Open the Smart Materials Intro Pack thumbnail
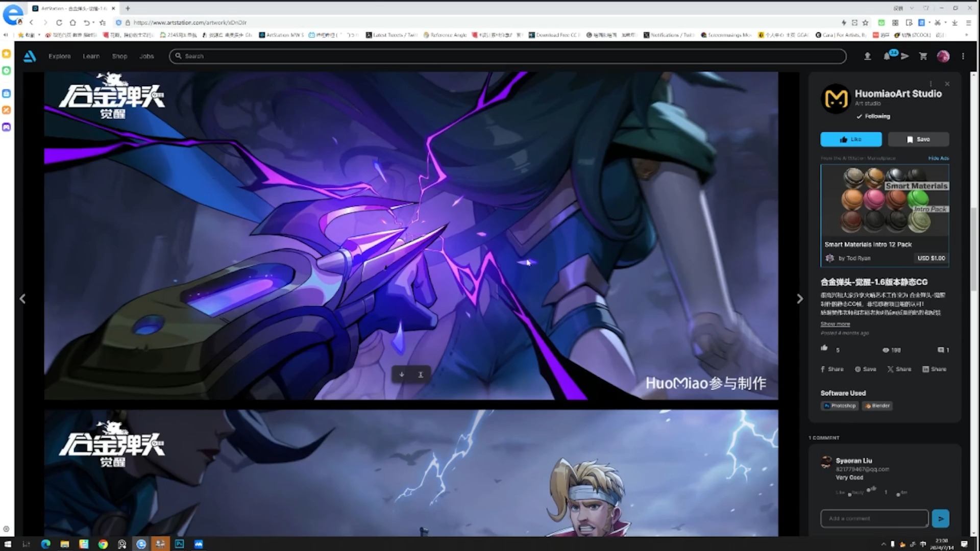Image resolution: width=980 pixels, height=551 pixels. coord(885,201)
